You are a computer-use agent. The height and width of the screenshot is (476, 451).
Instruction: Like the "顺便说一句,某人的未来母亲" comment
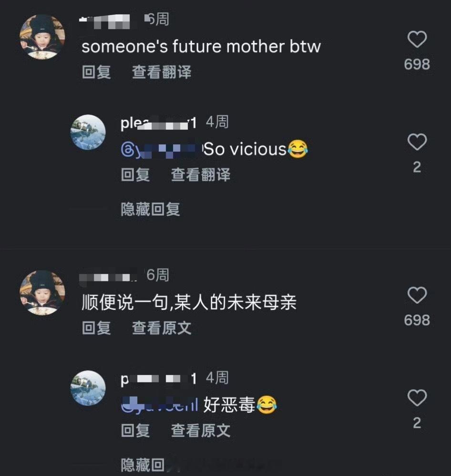(x=417, y=295)
